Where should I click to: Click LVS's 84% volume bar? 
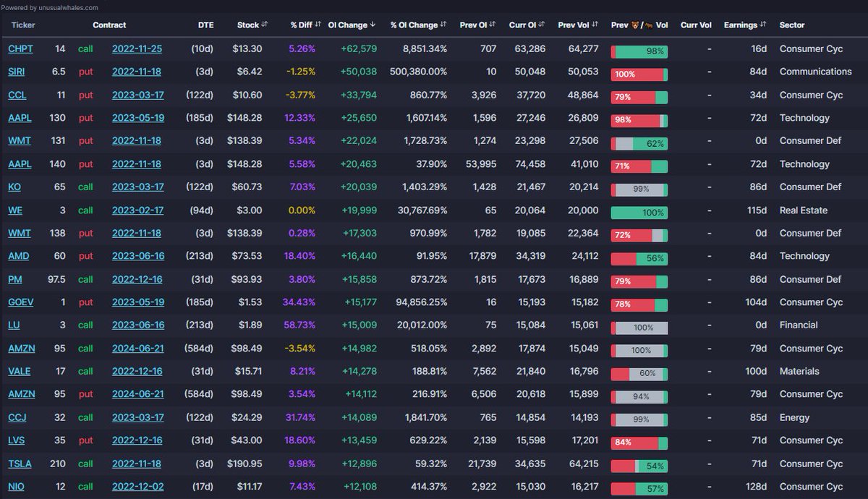639,443
